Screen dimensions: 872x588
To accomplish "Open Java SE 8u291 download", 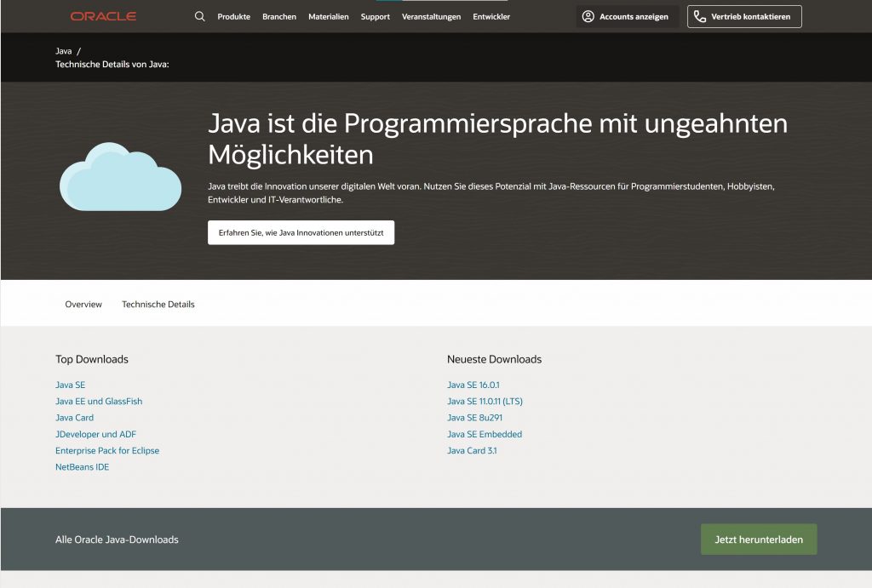I will pos(475,417).
